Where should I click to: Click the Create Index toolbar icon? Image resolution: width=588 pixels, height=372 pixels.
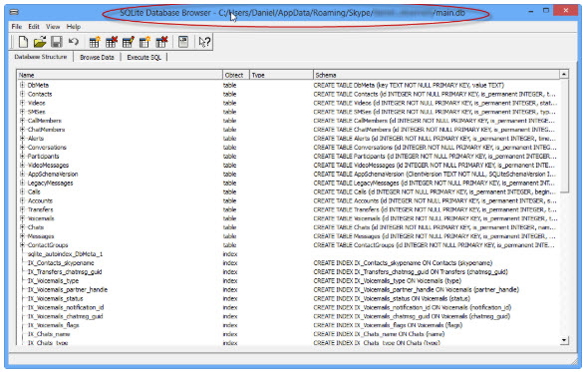tap(145, 42)
